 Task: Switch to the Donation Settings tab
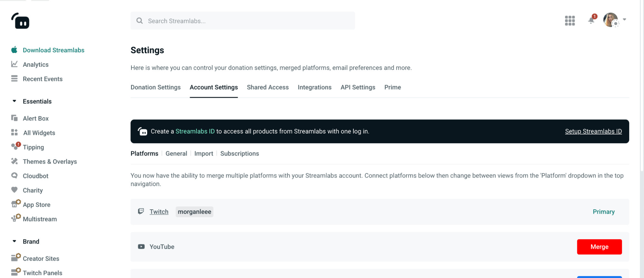coord(156,87)
